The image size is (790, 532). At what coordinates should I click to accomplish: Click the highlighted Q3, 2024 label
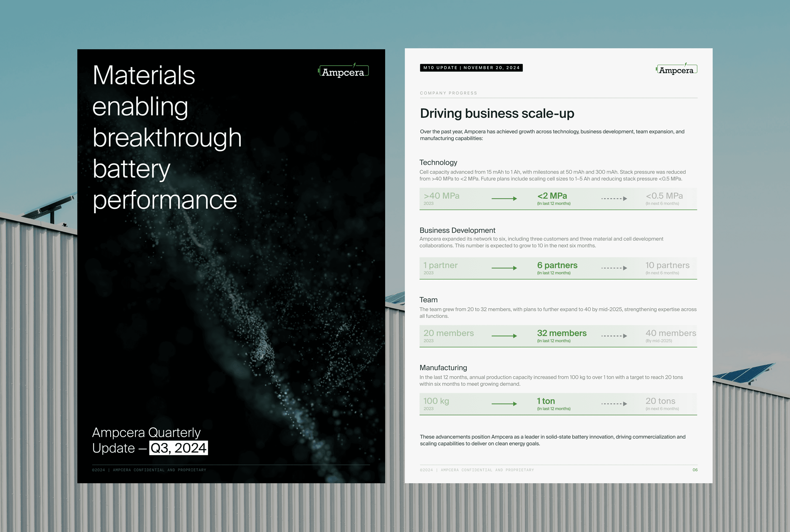(x=179, y=448)
